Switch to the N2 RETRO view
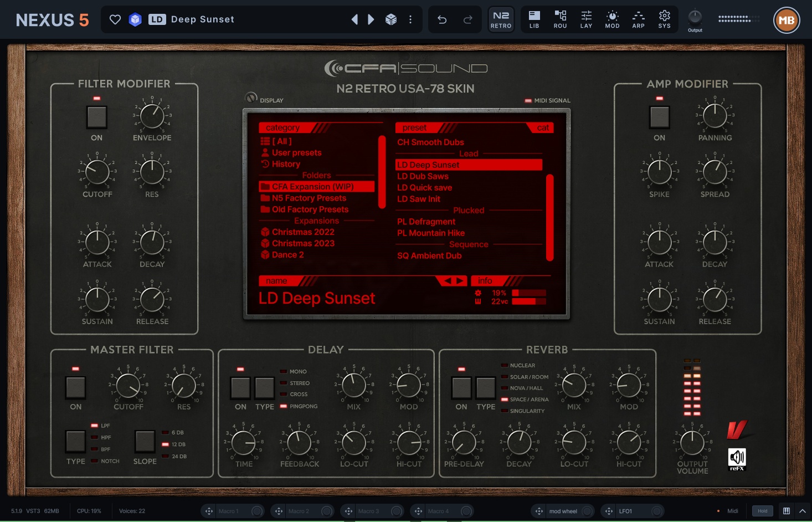 (501, 19)
